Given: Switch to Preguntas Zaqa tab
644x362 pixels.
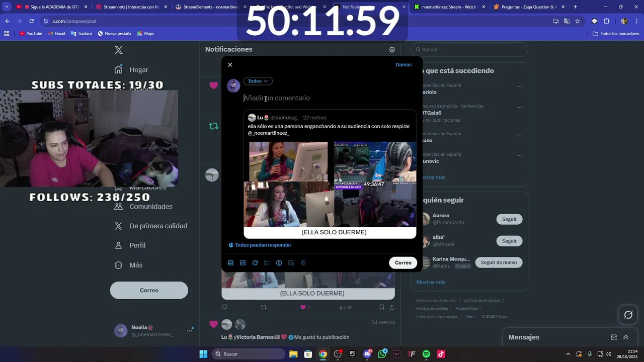Looking at the screenshot, I should pos(529,7).
